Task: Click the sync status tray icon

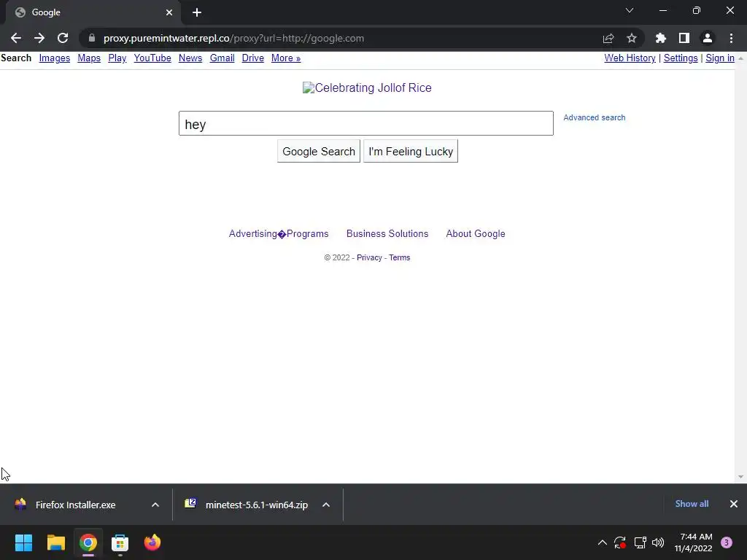Action: [x=620, y=542]
